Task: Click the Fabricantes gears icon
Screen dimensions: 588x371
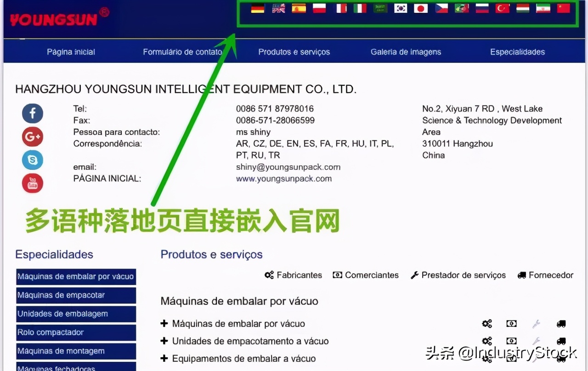Action: [269, 275]
